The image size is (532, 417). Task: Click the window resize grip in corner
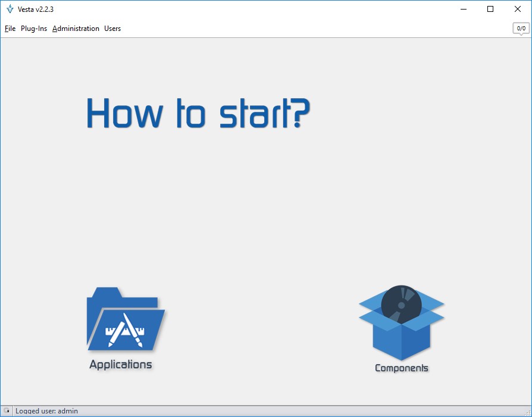[x=527, y=413]
